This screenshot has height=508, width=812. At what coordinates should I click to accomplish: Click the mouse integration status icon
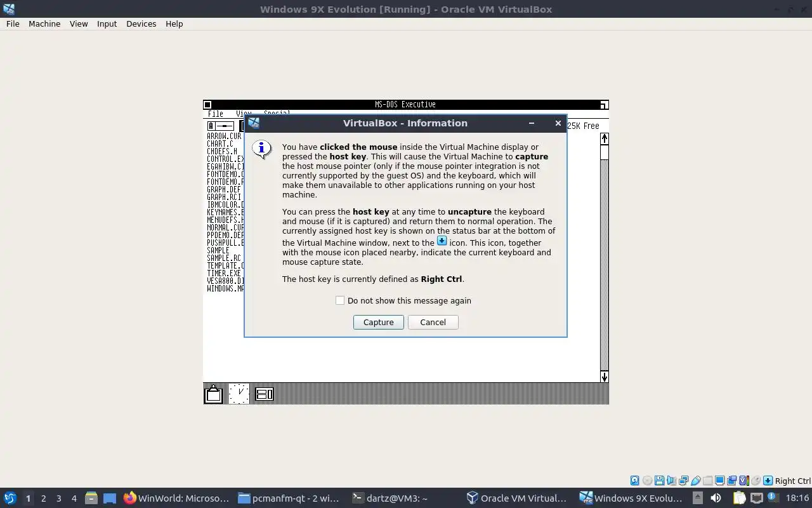[756, 481]
